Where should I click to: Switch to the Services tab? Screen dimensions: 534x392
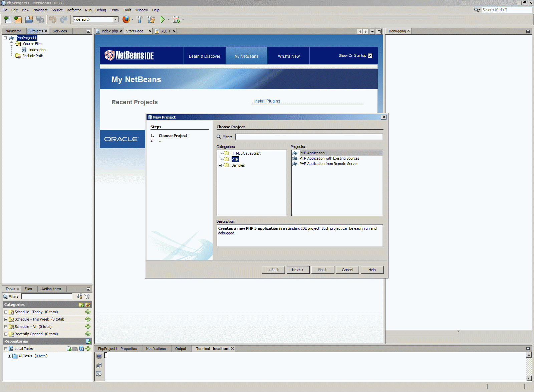[x=60, y=31]
